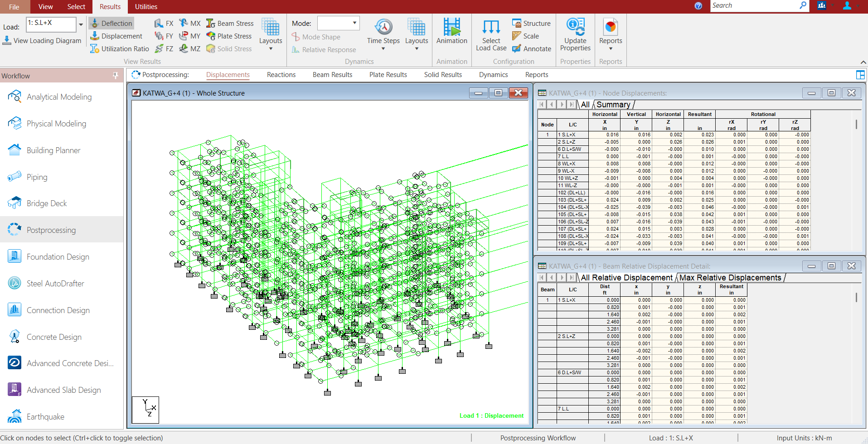Expand the Load case dropdown
The height and width of the screenshot is (444, 868).
pyautogui.click(x=81, y=24)
